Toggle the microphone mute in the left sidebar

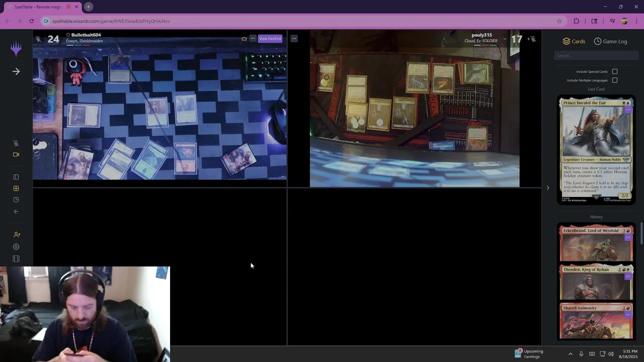(16, 143)
